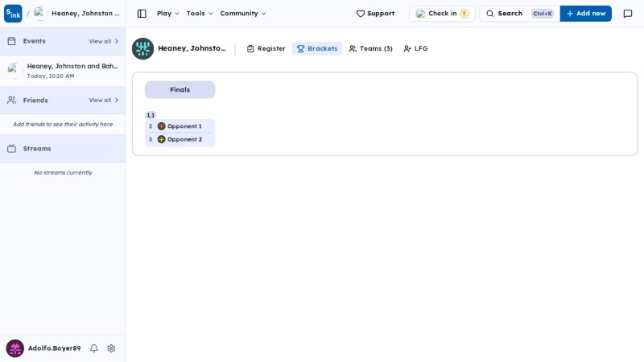Click the Friends people icon
Image resolution: width=644 pixels, height=362 pixels.
pyautogui.click(x=11, y=100)
